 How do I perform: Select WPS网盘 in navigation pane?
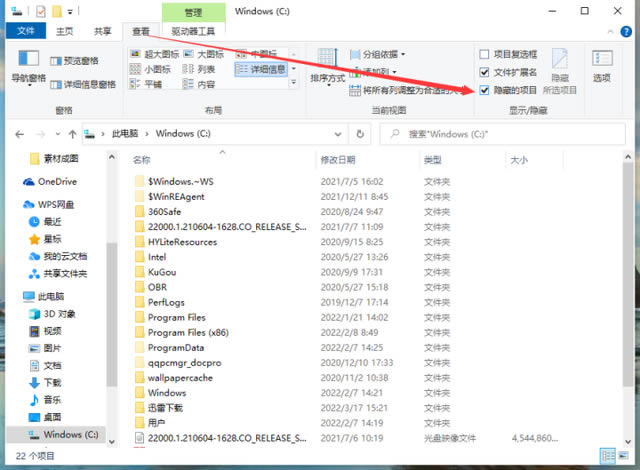click(48, 204)
